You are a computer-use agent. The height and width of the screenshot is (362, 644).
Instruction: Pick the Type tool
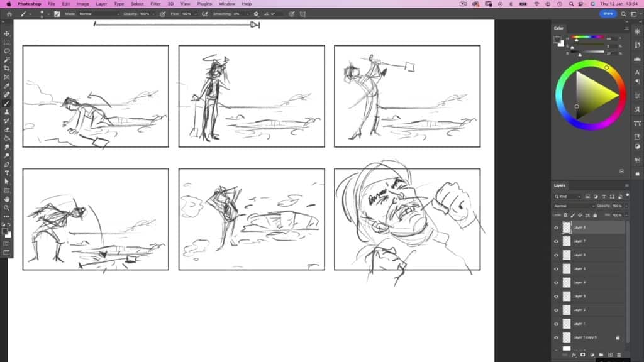point(7,173)
